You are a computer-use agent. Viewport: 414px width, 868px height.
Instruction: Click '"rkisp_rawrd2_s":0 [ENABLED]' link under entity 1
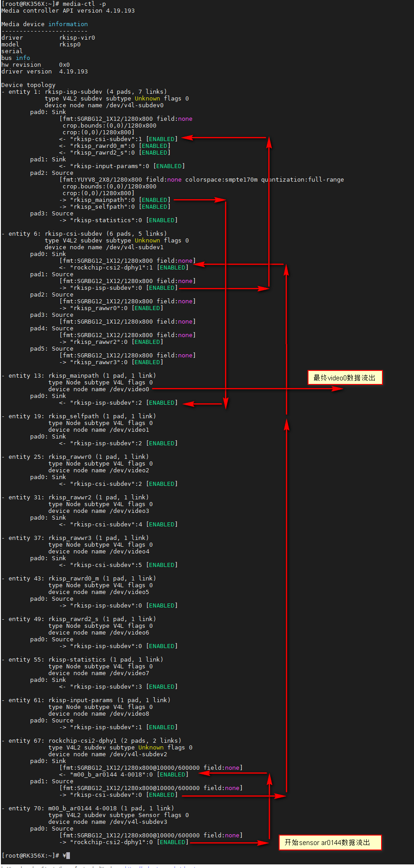[x=120, y=152]
